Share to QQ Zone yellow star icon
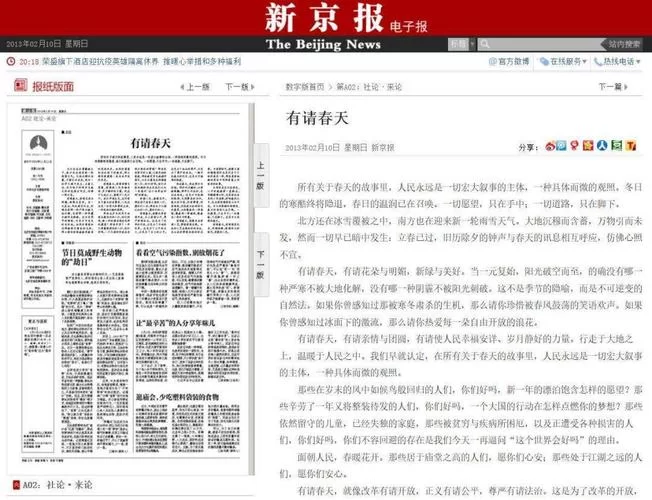The image size is (652, 500). (588, 146)
